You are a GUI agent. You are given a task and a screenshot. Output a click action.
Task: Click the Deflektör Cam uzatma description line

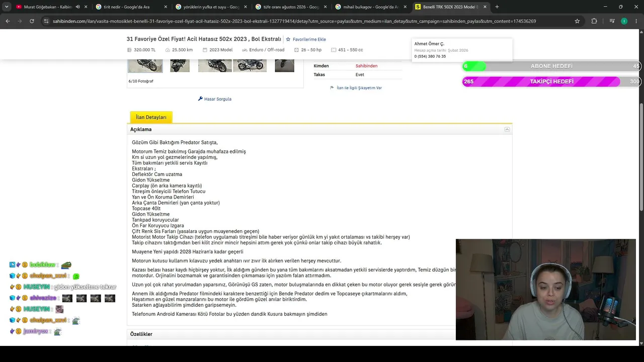click(157, 174)
